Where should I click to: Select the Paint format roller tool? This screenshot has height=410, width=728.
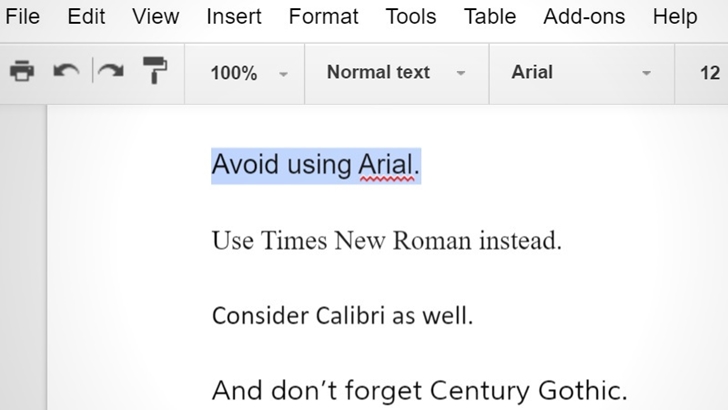(x=155, y=70)
